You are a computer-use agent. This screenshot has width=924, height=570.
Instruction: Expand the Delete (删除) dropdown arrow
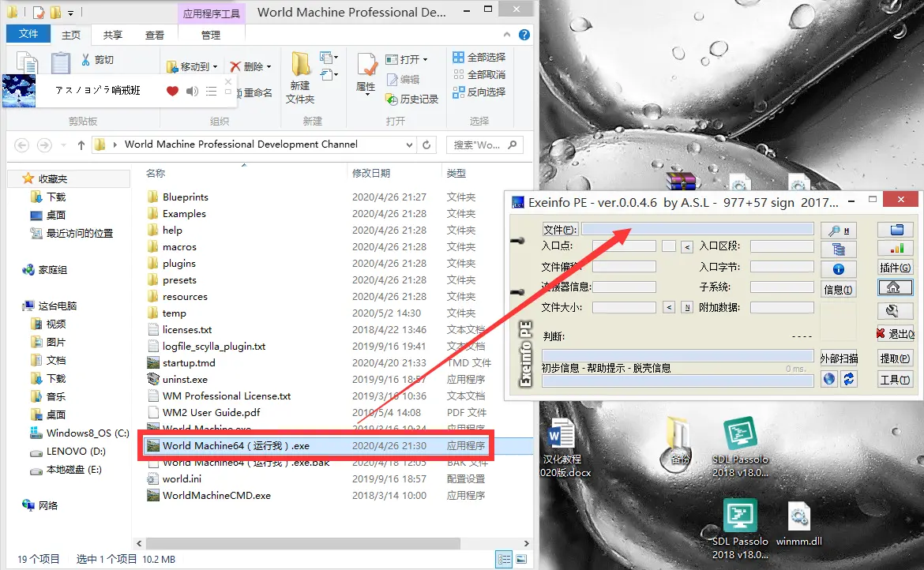269,66
